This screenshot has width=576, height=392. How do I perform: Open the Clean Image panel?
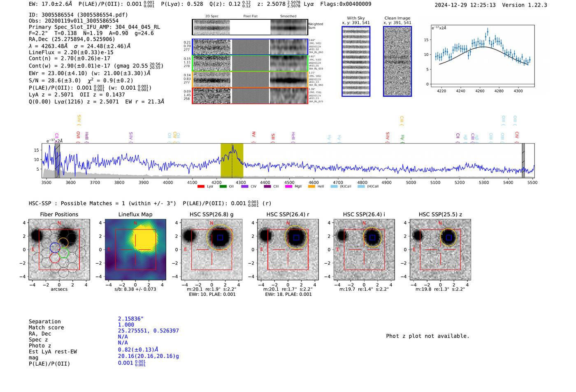pyautogui.click(x=397, y=61)
